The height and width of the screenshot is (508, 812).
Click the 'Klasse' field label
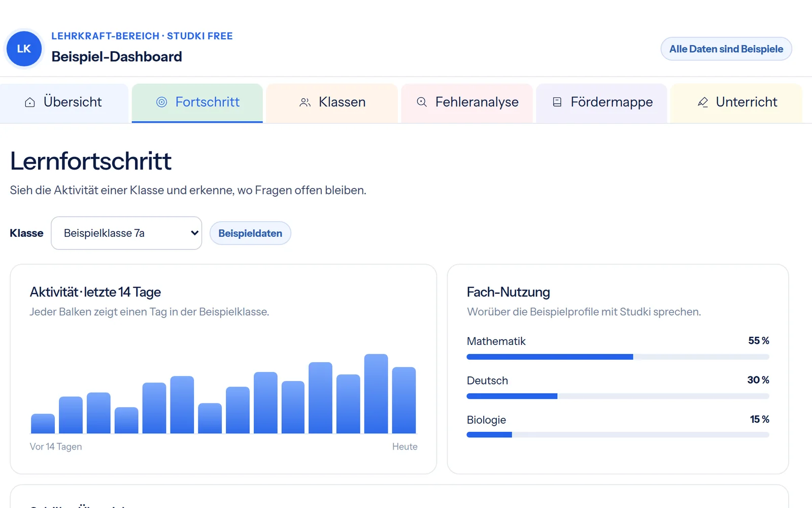[x=26, y=233]
